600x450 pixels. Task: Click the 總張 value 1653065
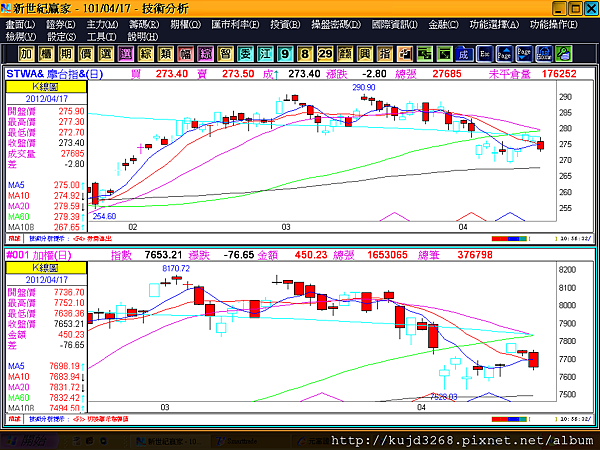coord(387,255)
